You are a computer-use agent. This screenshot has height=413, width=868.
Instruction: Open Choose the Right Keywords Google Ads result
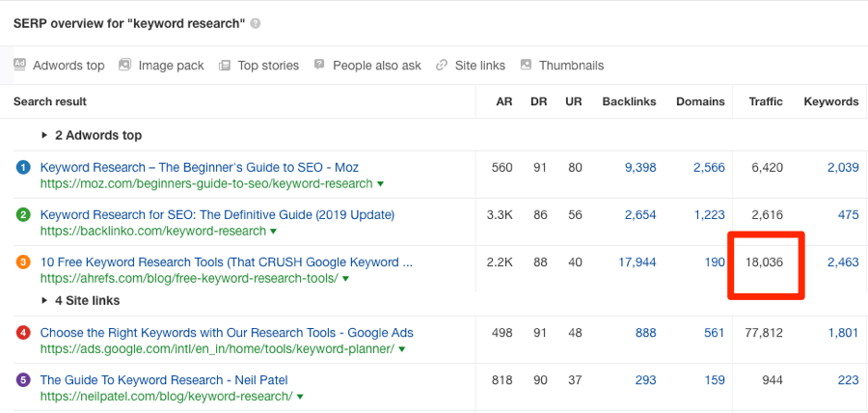point(227,333)
